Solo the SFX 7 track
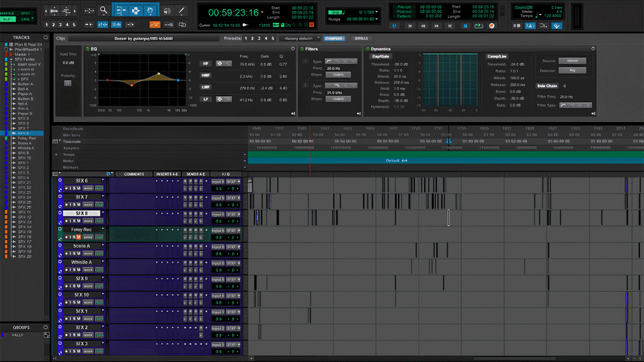 tap(73, 205)
